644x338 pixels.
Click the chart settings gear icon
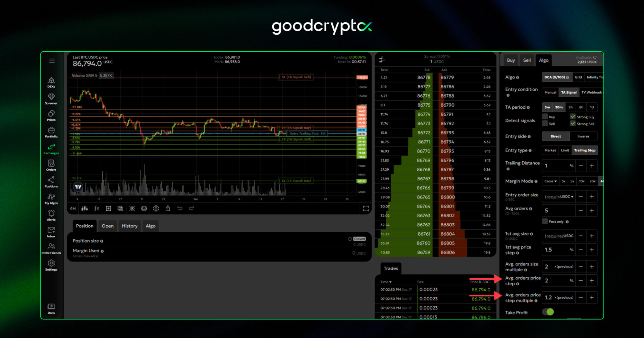coord(156,209)
